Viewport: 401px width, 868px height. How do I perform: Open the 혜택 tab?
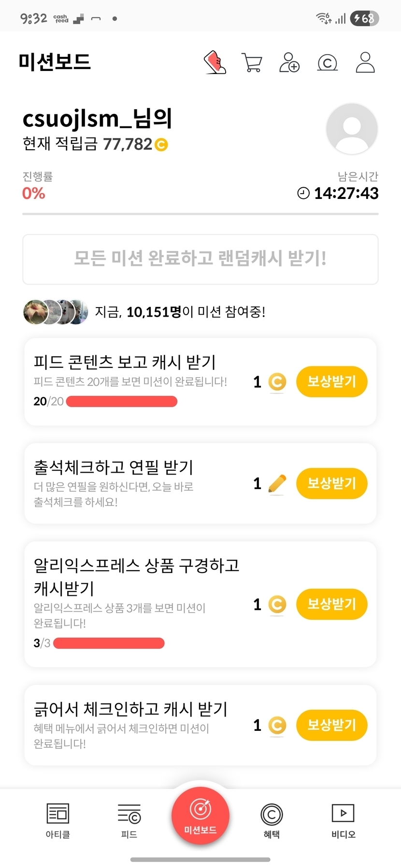click(x=272, y=821)
